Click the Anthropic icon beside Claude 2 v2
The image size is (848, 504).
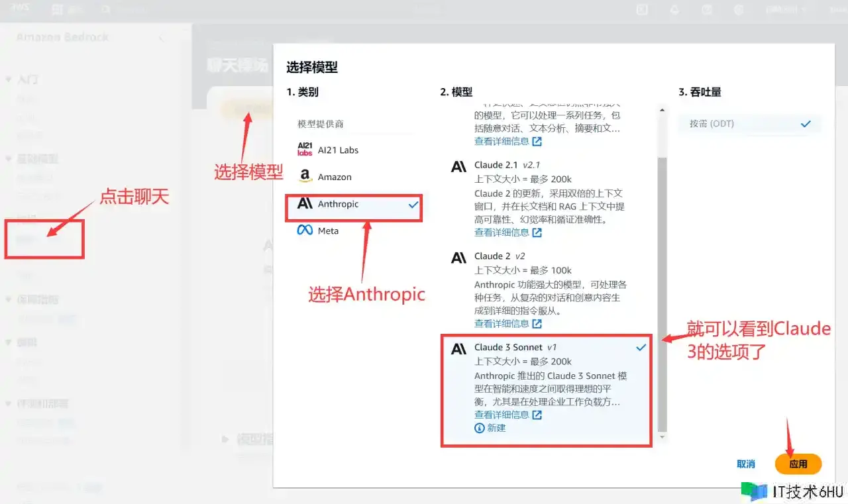[458, 258]
